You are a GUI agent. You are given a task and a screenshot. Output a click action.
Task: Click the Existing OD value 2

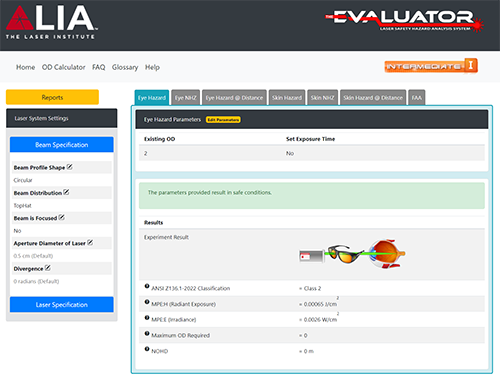click(146, 153)
